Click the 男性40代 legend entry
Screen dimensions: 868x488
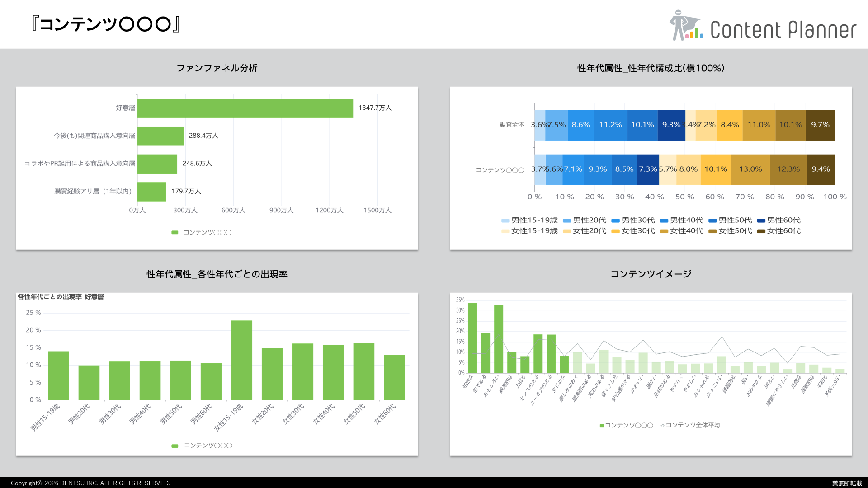682,221
